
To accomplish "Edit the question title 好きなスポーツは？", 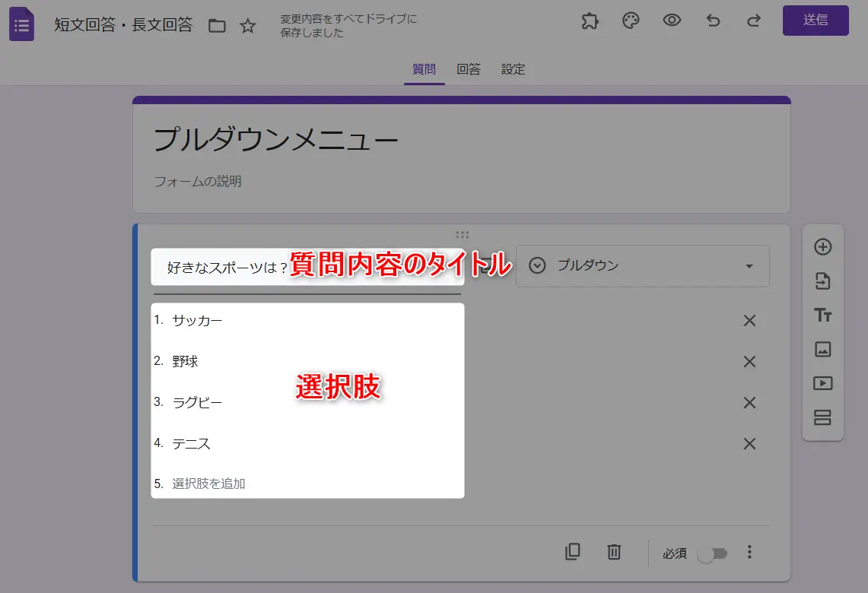I will pyautogui.click(x=307, y=267).
